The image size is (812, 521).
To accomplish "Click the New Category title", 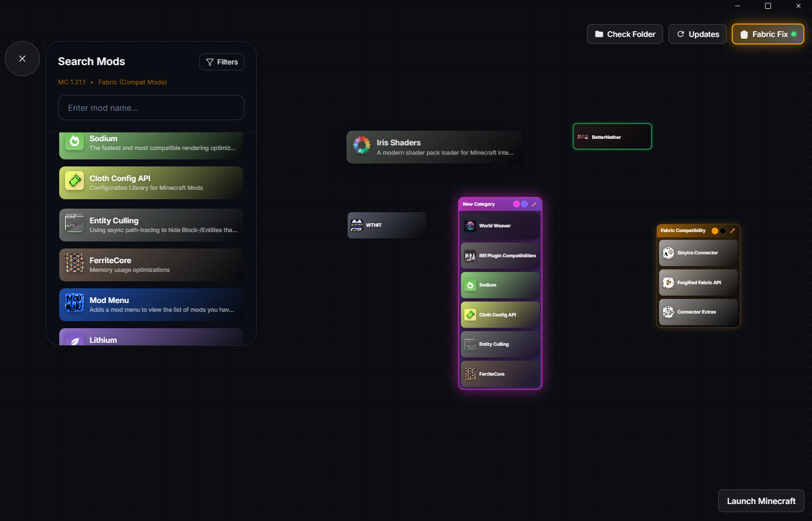I will pyautogui.click(x=479, y=205).
